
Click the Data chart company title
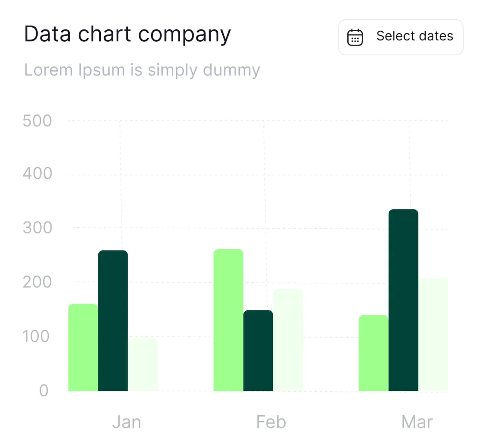[127, 34]
